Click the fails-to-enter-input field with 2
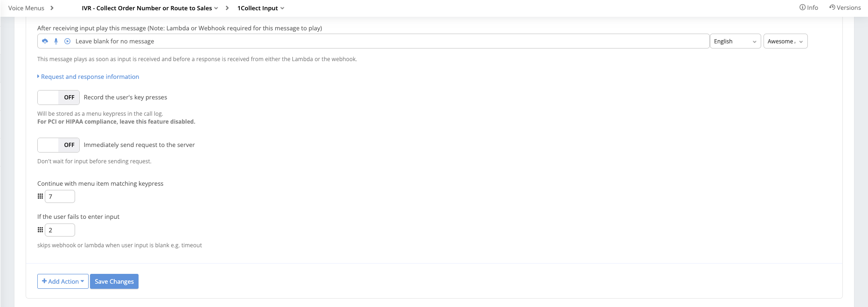The image size is (868, 307). point(60,230)
